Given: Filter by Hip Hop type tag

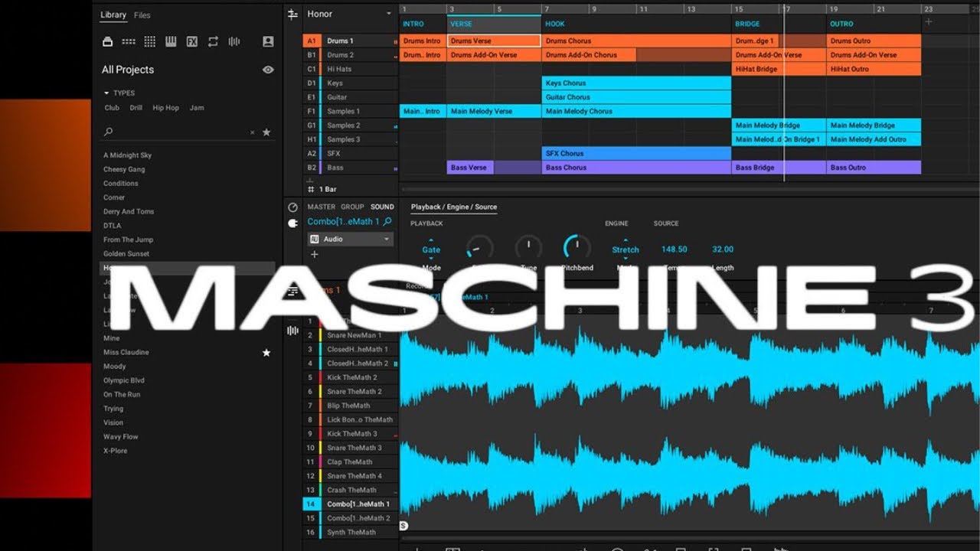Looking at the screenshot, I should (x=165, y=108).
